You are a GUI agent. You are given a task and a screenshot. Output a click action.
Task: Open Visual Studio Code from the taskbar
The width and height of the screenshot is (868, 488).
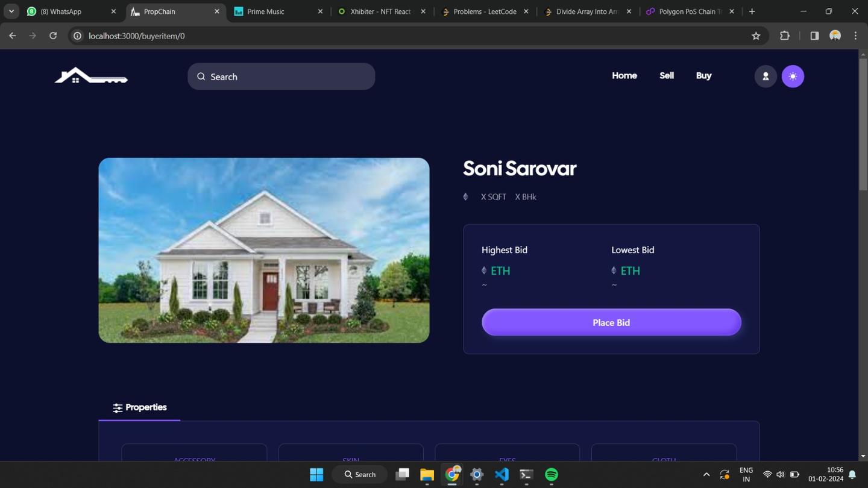click(502, 475)
